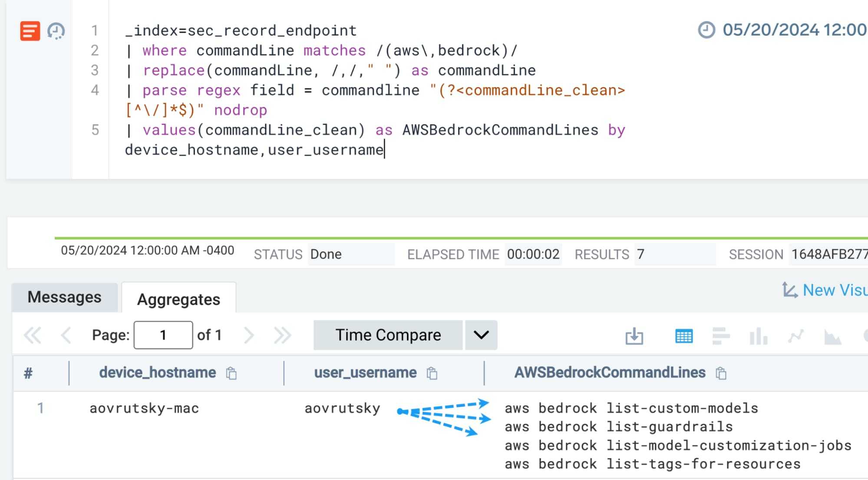
Task: Show results as a line chart
Action: click(795, 335)
